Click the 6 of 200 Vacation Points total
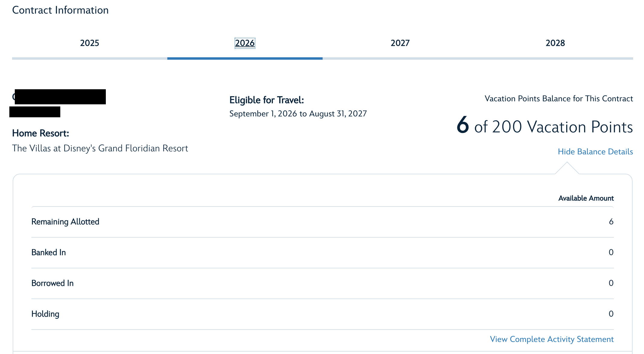This screenshot has width=644, height=354. (x=544, y=127)
